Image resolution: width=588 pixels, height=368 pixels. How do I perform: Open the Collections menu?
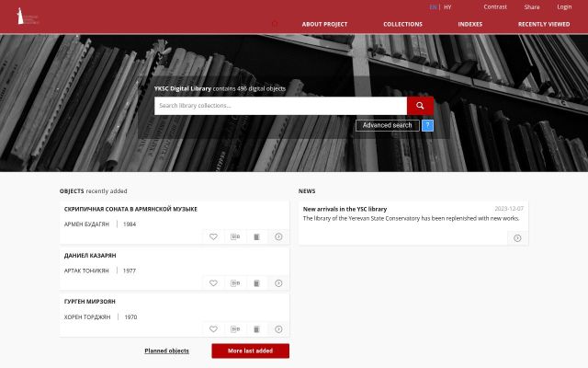(402, 24)
